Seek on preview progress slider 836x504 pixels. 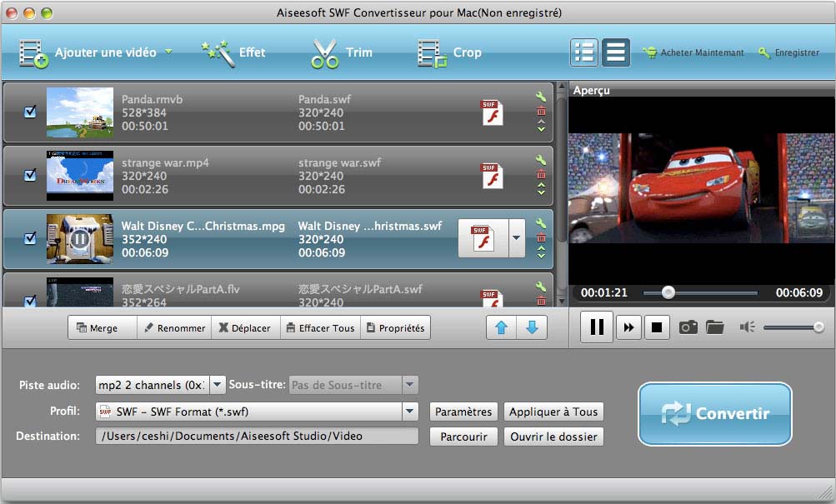(700, 292)
